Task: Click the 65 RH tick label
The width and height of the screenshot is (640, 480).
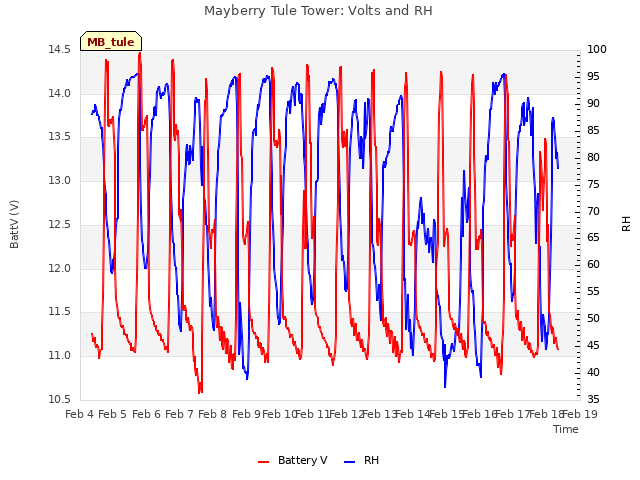Action: [x=593, y=238]
